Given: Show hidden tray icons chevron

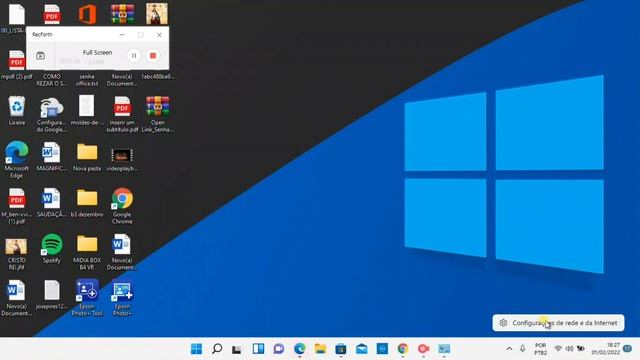Looking at the screenshot, I should tap(509, 349).
